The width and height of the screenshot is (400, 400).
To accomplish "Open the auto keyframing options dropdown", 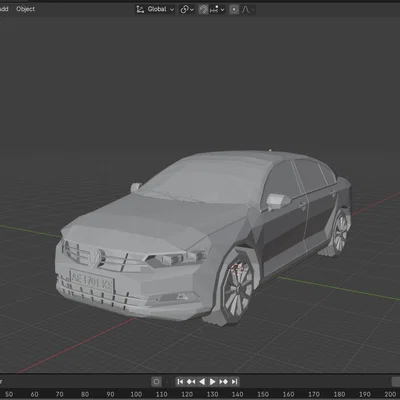I will (167, 381).
